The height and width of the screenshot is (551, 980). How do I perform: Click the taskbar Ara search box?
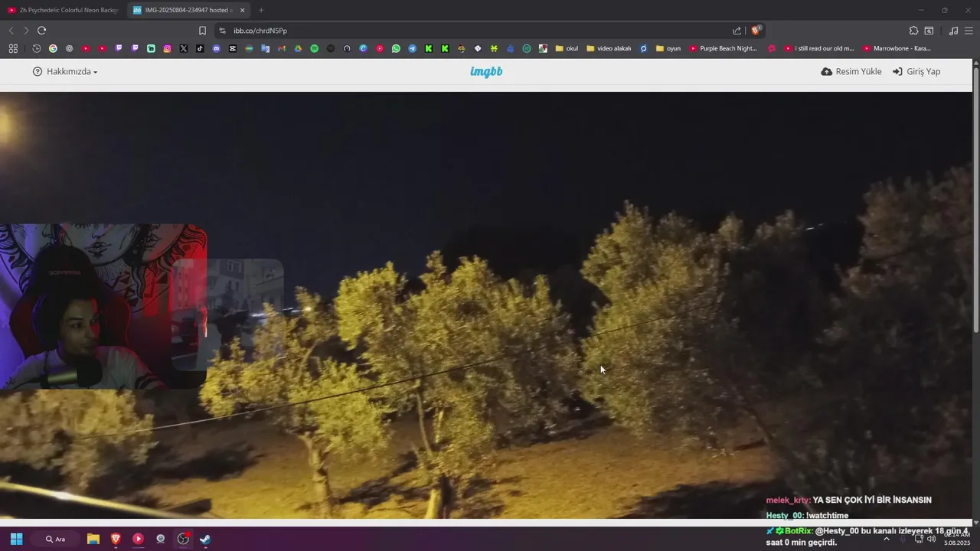click(x=55, y=539)
